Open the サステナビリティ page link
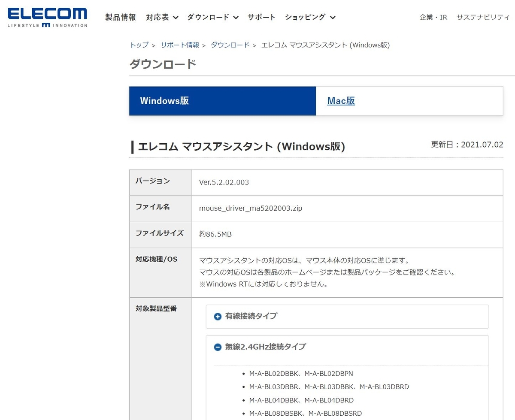Screen dimensions: 515x420 483,17
